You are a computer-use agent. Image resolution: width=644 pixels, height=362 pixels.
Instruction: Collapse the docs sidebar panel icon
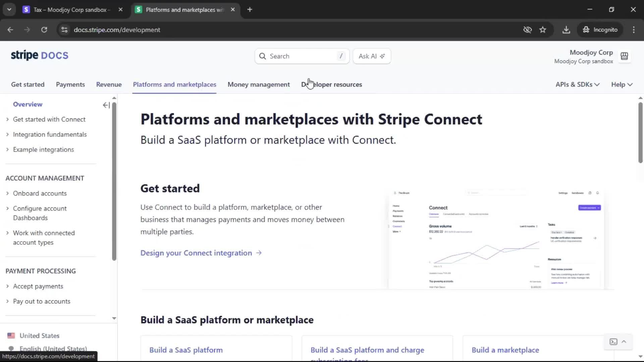click(106, 105)
